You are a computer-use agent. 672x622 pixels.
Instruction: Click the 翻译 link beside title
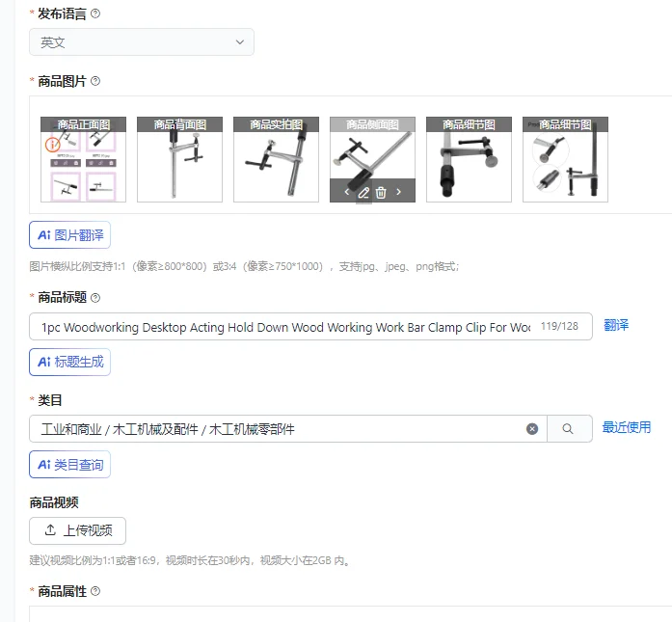pyautogui.click(x=616, y=325)
